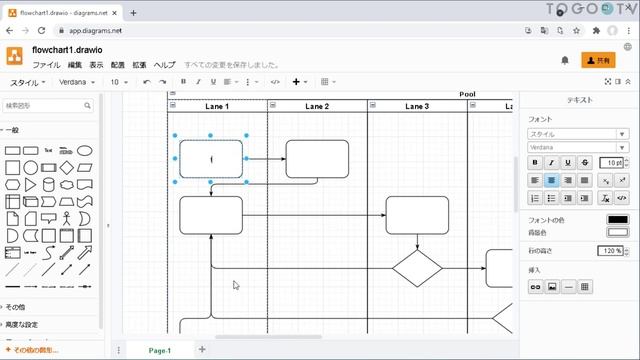The image size is (640, 360).
Task: Switch to the Page-1 tab
Action: 160,350
